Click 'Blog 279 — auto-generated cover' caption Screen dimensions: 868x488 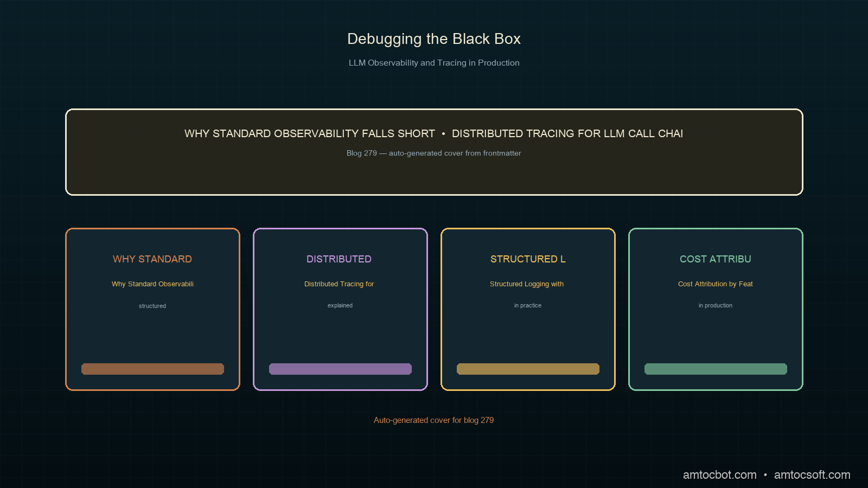click(434, 153)
